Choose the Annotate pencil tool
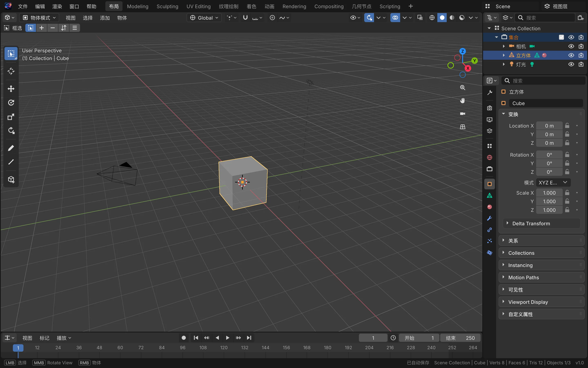 (x=11, y=148)
